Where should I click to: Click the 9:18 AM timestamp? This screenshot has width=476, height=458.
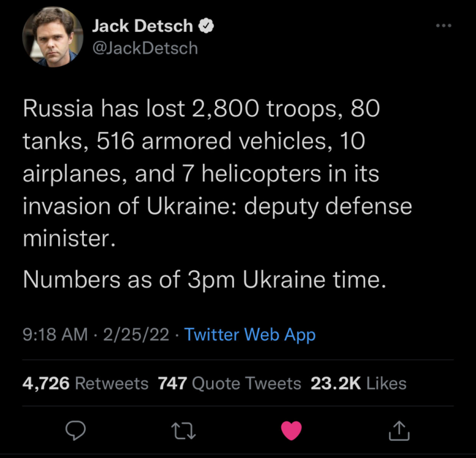pos(55,334)
